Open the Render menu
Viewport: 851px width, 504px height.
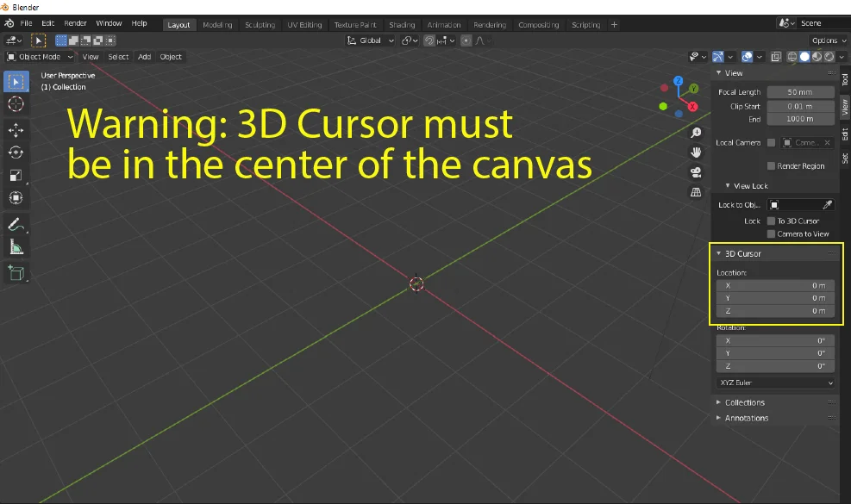coord(75,23)
